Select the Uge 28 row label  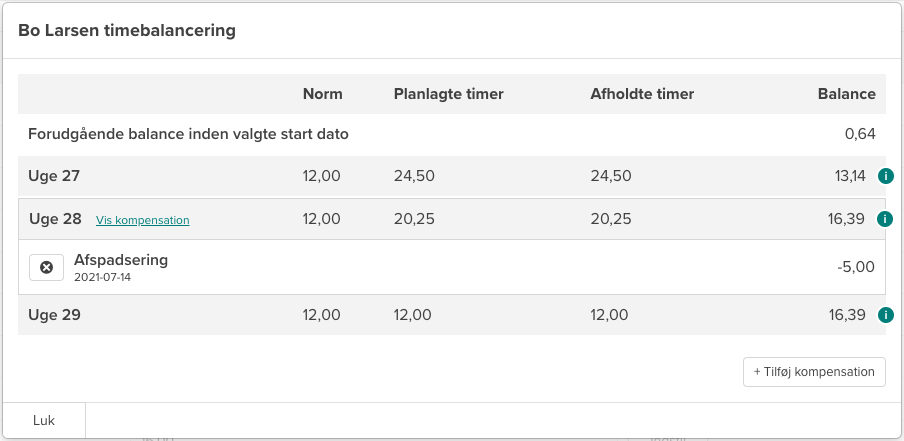click(x=55, y=219)
